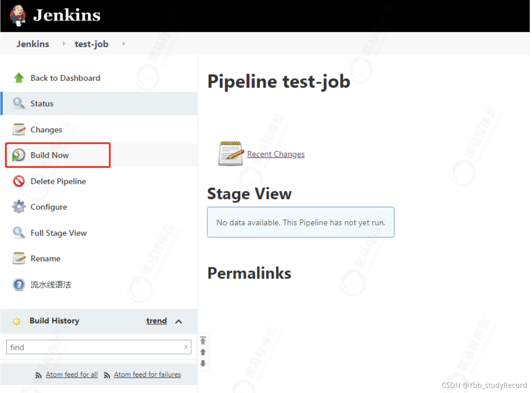Expand the arrow after the Jenkins breadcrumb

[x=64, y=44]
